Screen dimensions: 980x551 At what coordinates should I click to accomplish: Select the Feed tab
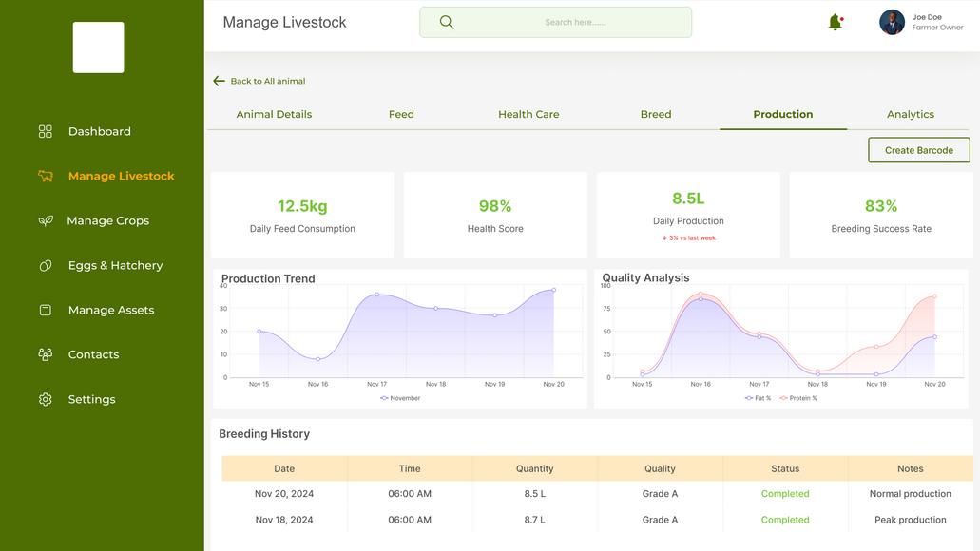[401, 114]
